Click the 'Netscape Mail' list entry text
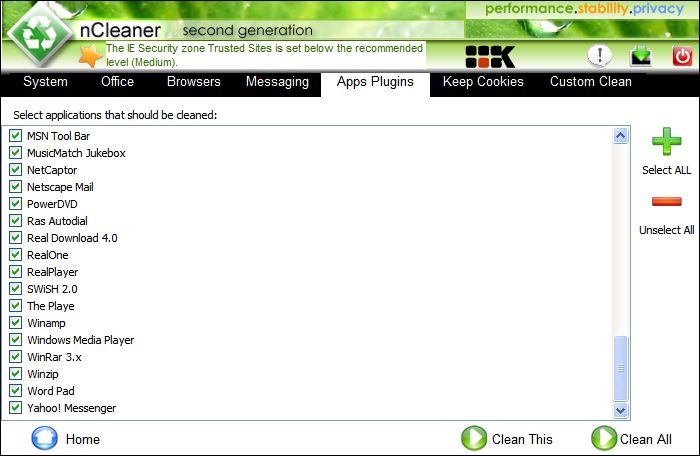 (60, 187)
